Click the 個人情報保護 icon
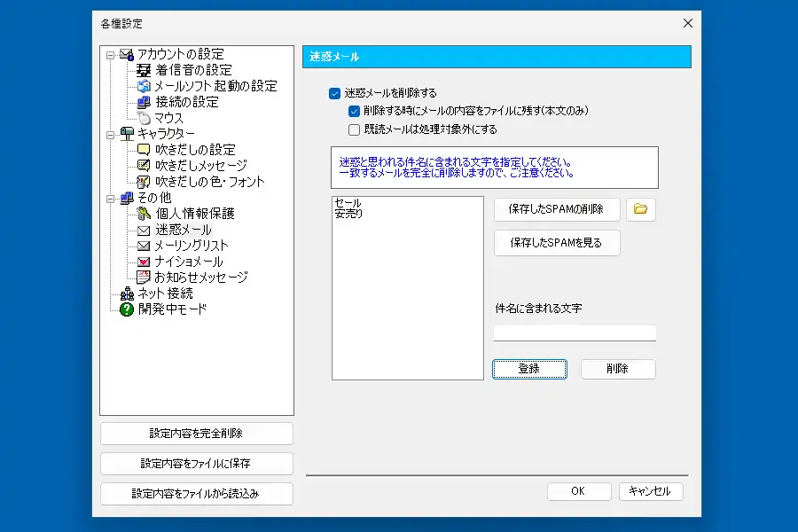The image size is (798, 532). click(144, 214)
